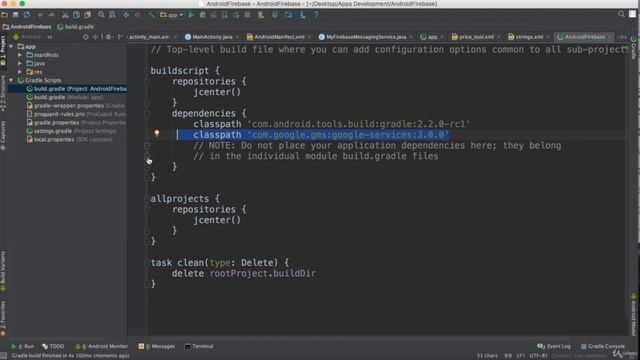Open the Event Log

click(x=554, y=347)
